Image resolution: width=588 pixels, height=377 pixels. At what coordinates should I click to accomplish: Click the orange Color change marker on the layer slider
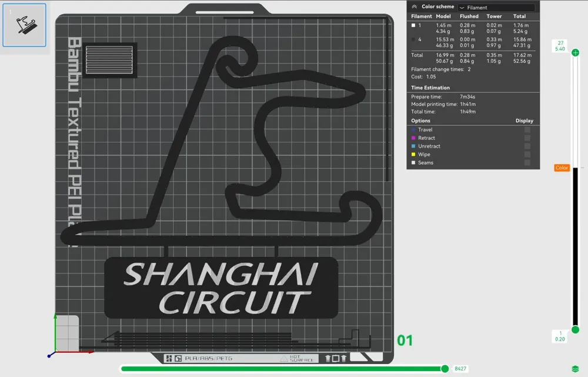click(561, 167)
